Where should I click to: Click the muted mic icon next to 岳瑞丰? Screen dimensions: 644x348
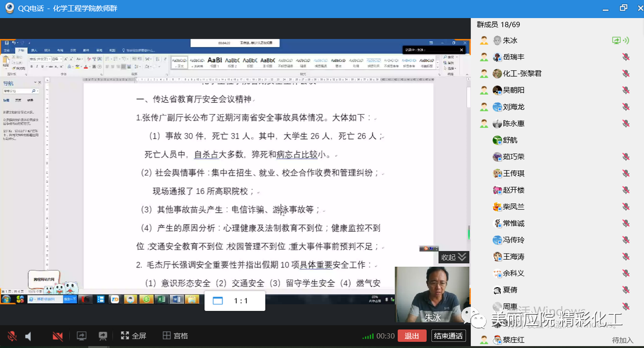(626, 57)
